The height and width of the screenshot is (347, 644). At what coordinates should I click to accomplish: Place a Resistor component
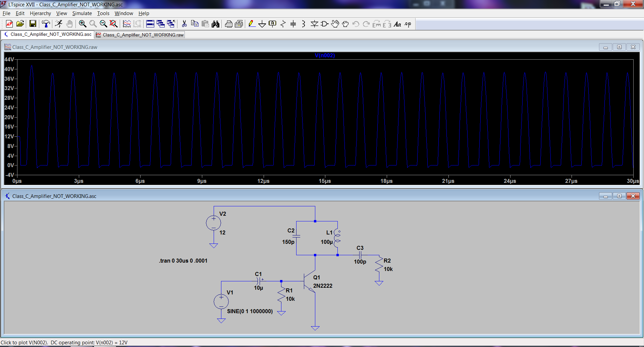(283, 24)
